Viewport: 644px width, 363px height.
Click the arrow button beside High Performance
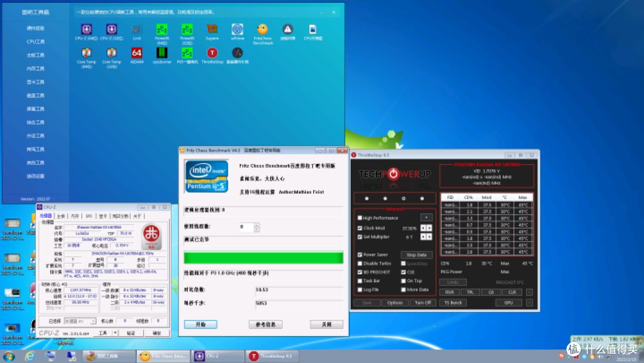point(426,217)
